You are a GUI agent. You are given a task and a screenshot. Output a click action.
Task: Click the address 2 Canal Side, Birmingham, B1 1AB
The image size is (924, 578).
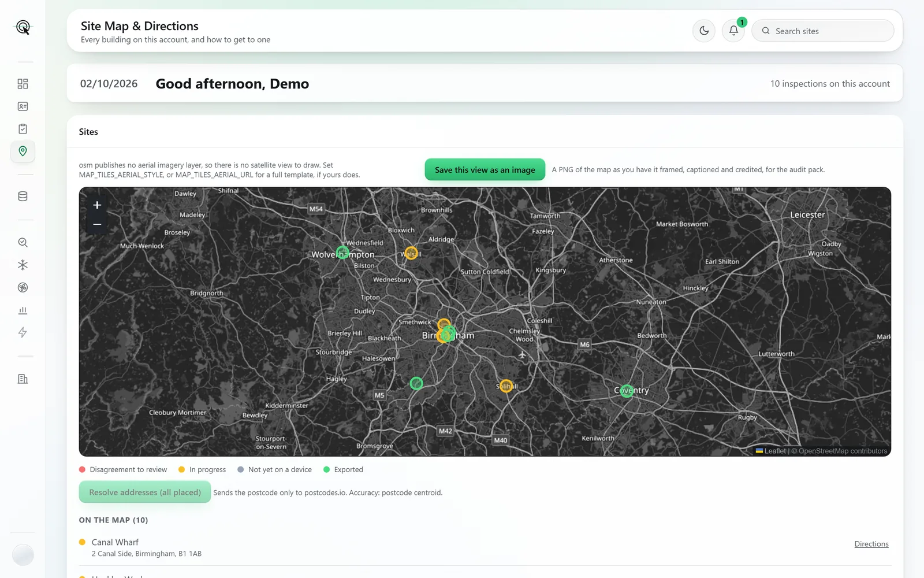pyautogui.click(x=147, y=554)
